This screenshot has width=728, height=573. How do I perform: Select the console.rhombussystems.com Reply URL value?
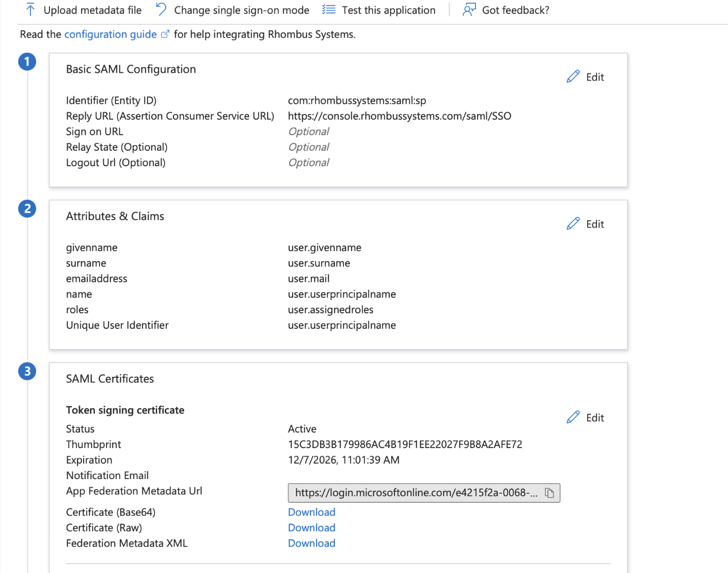[400, 116]
